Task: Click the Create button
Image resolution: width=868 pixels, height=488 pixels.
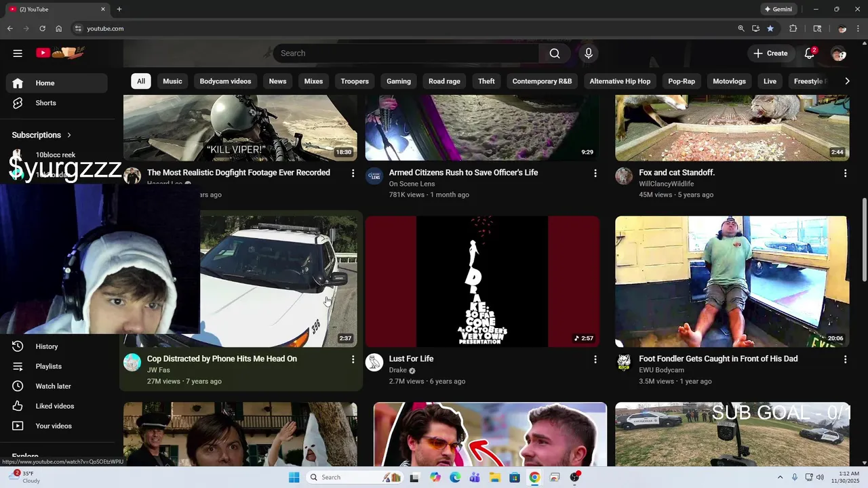Action: [x=771, y=54]
